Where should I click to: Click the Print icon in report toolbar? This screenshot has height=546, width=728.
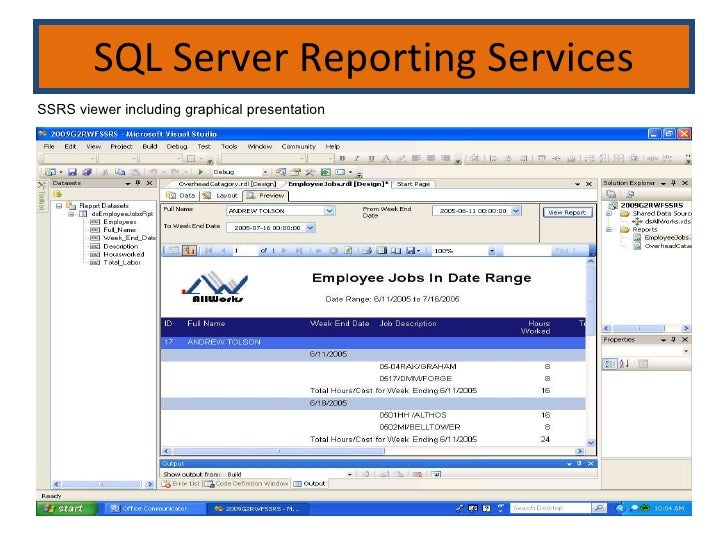[367, 251]
